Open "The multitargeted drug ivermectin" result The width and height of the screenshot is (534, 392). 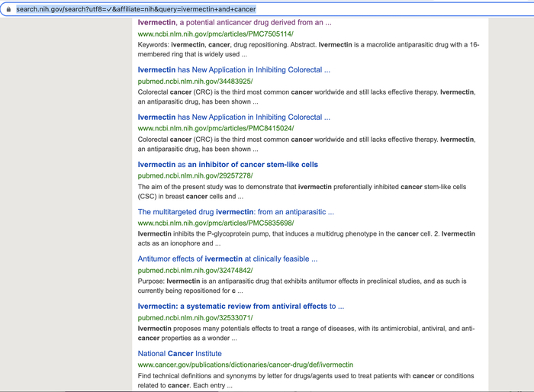click(x=235, y=212)
